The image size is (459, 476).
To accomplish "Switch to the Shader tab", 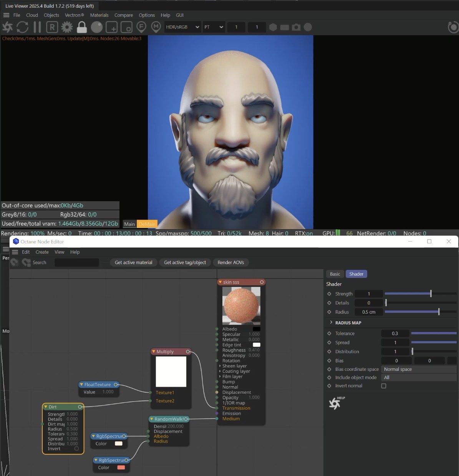I will point(356,274).
